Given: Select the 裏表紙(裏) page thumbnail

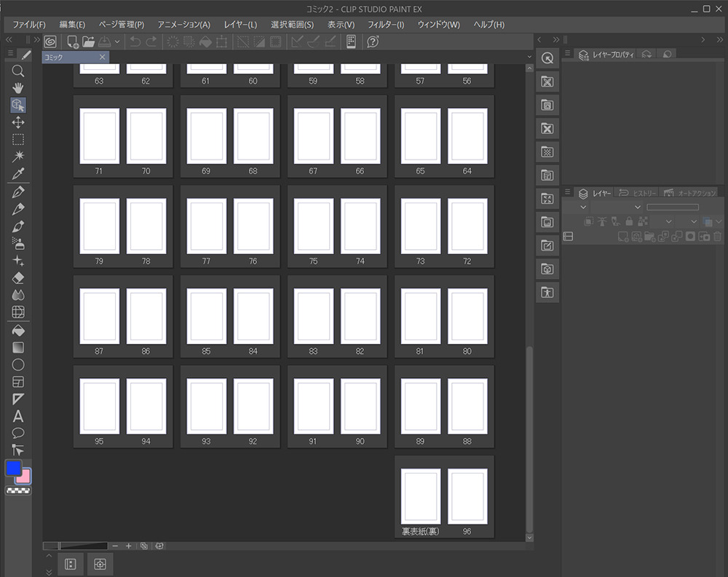Looking at the screenshot, I should tap(421, 495).
